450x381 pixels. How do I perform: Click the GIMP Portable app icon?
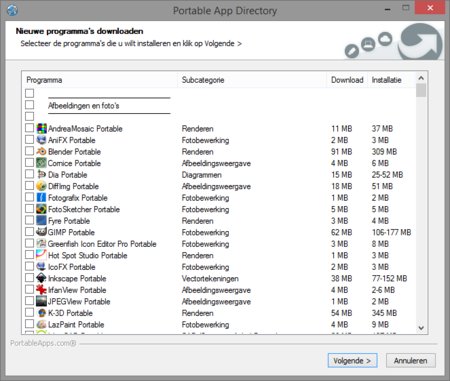[x=41, y=232]
